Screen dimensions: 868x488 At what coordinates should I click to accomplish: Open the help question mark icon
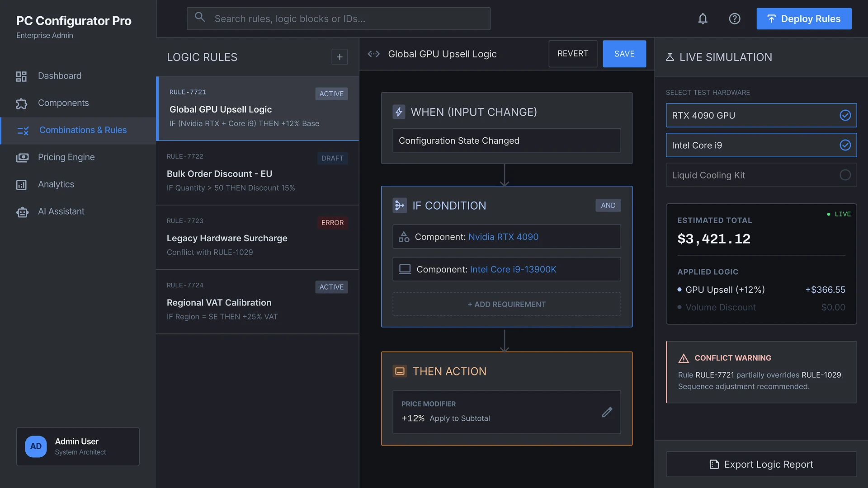735,19
